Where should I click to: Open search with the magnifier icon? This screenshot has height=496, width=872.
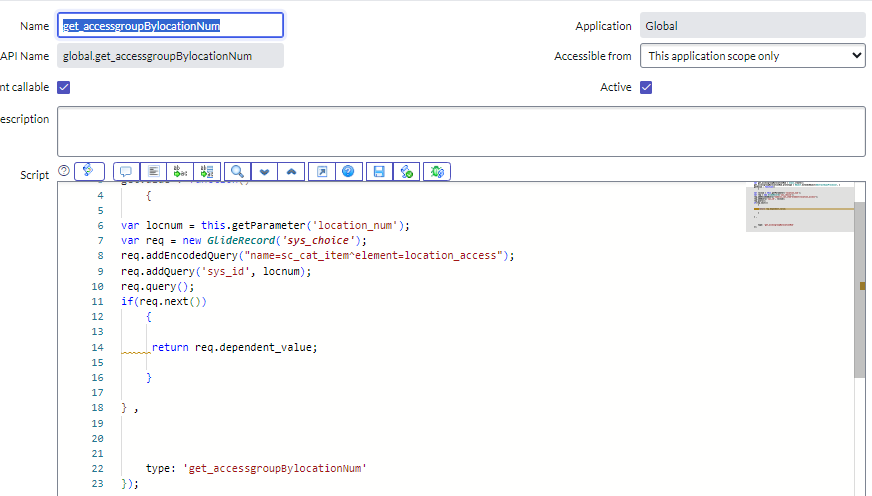pos(237,171)
